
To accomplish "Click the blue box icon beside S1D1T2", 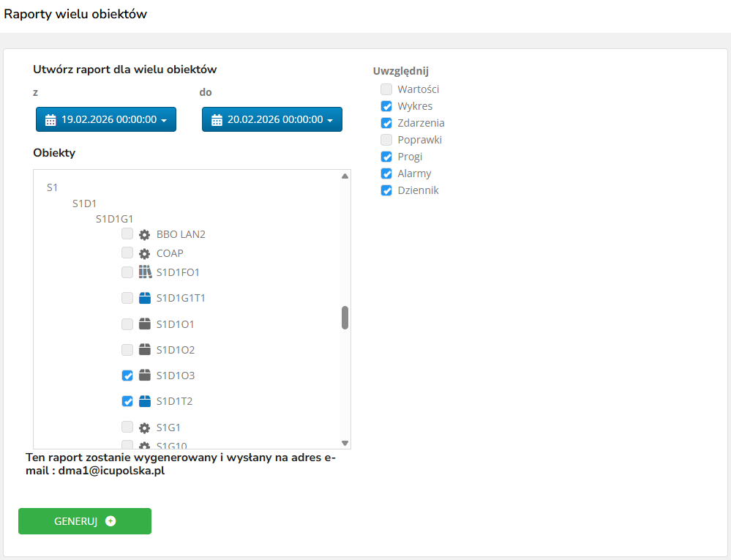I will click(x=144, y=401).
